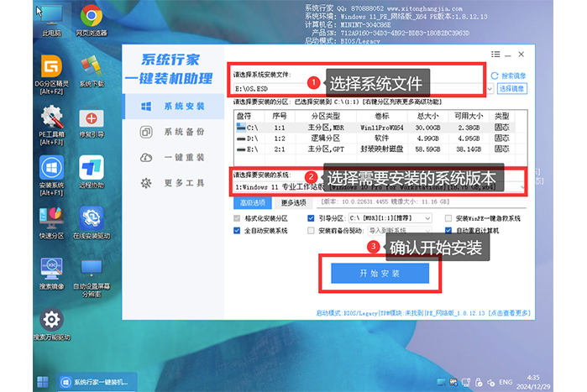Open 搜索镜像 desktop icon
Screen dimensions: 587x392
(x=51, y=274)
